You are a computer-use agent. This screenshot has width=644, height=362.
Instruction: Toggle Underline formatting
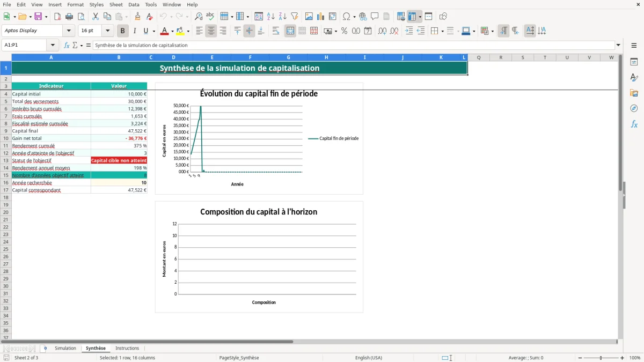click(145, 31)
